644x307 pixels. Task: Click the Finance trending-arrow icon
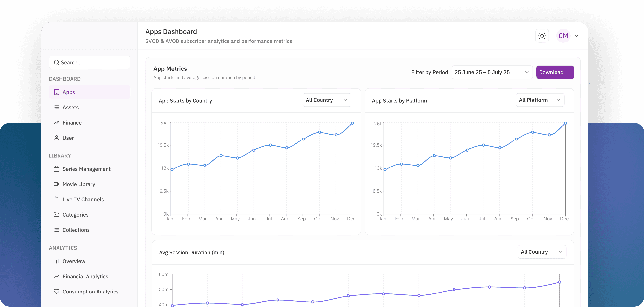pos(57,122)
